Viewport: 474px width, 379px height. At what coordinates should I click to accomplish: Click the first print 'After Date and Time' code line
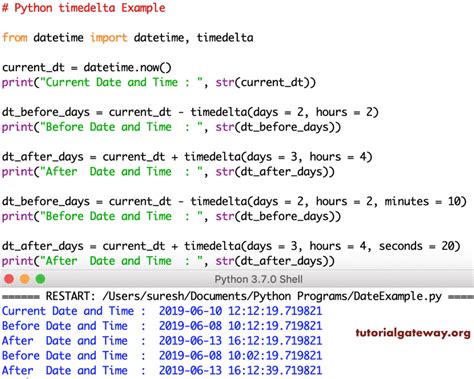click(x=168, y=172)
